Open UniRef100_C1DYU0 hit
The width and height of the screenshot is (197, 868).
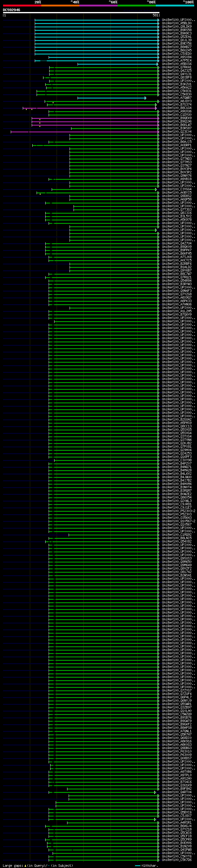177,115
